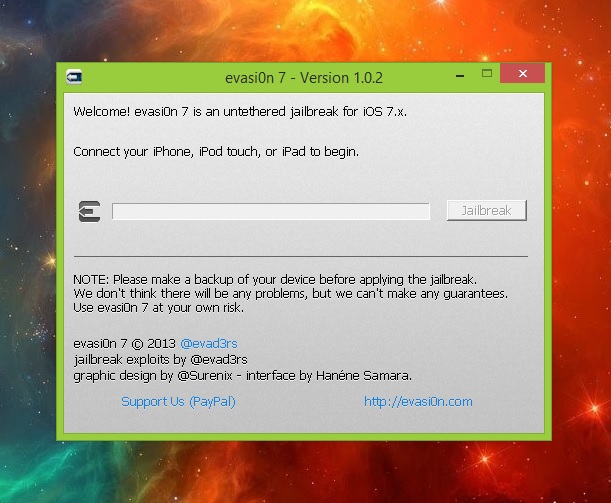Visit http://evasi0n.com link

coord(418,401)
